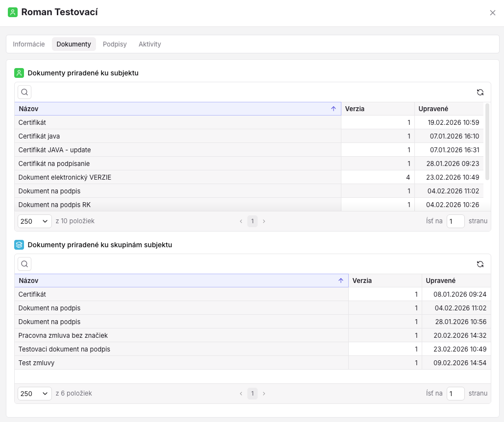
Task: Click the vertical scrollbar of subject documents table
Action: pos(487,141)
